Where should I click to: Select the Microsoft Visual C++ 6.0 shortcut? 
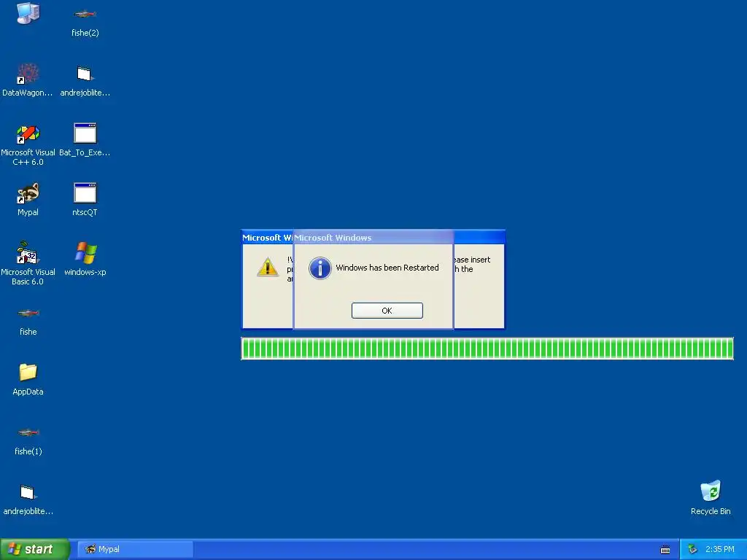tap(28, 145)
